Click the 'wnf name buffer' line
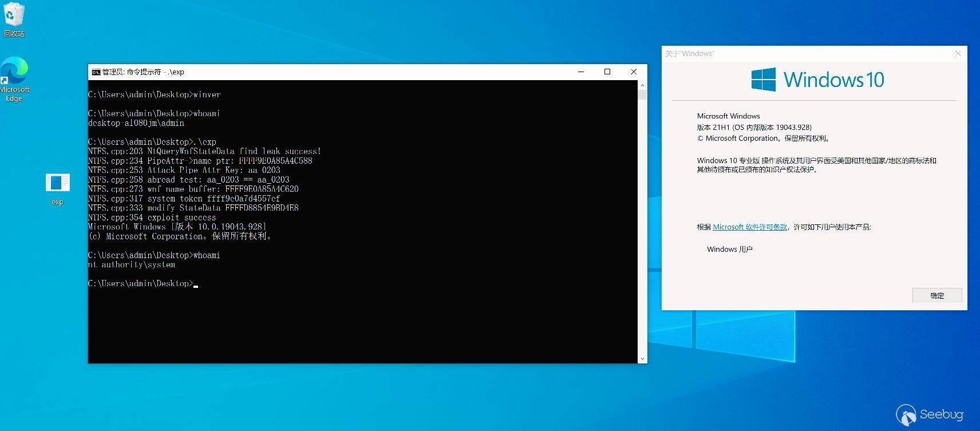This screenshot has height=431, width=980. [193, 189]
